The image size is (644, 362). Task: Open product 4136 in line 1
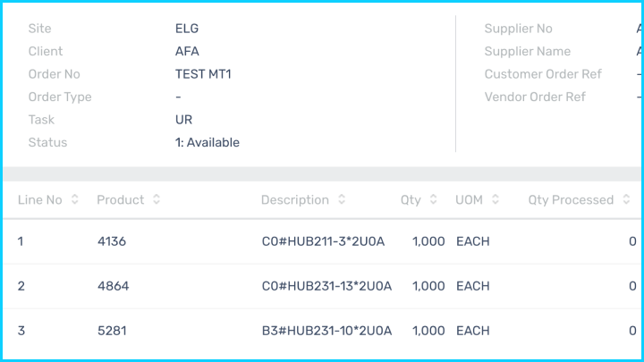click(x=112, y=241)
